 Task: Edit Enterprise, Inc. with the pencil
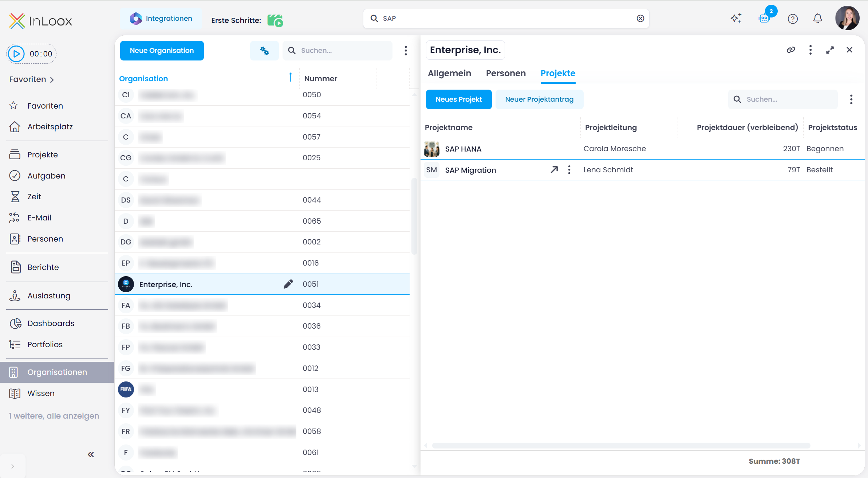[x=288, y=284]
